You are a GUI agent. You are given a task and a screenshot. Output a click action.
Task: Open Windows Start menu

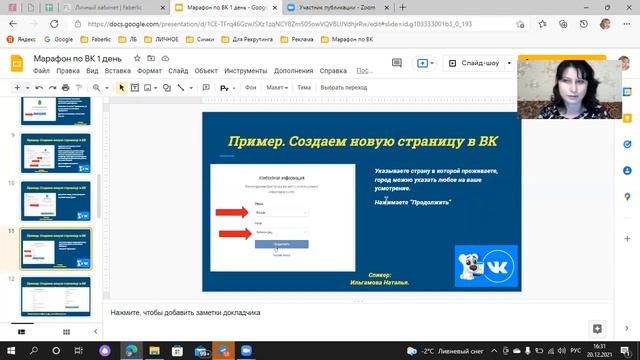(x=11, y=351)
